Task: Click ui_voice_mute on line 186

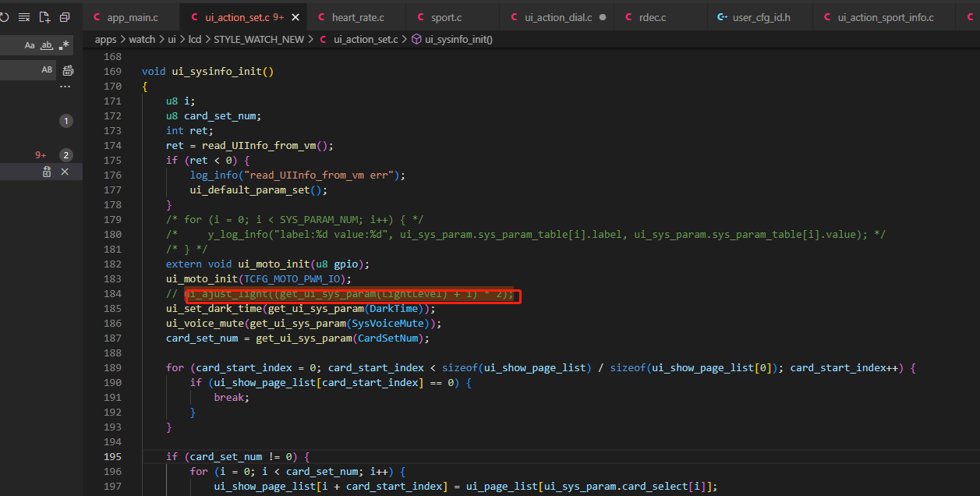Action: tap(205, 323)
